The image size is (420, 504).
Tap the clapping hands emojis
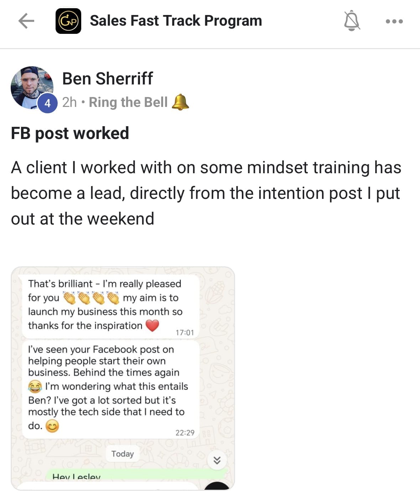pyautogui.click(x=91, y=298)
